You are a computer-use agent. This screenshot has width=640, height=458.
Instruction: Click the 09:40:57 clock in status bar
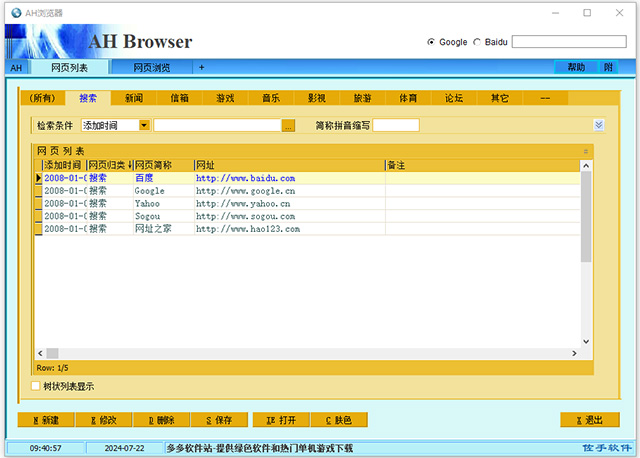coord(45,448)
